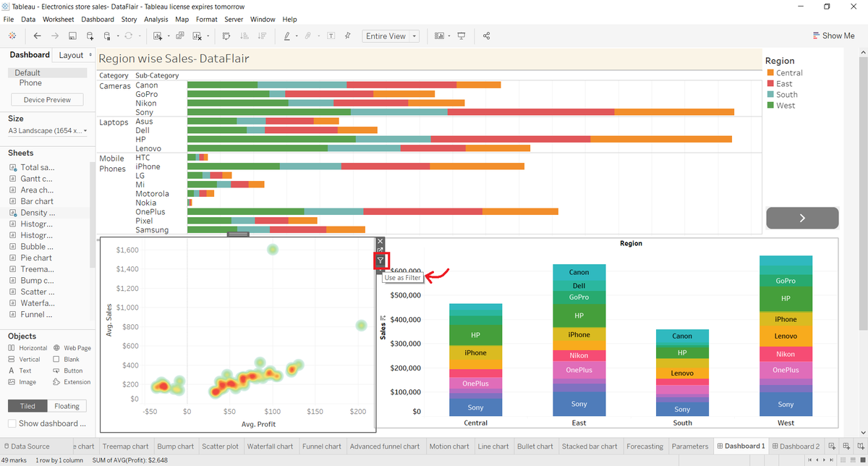Add the Extension object
868x466 pixels.
pos(72,382)
